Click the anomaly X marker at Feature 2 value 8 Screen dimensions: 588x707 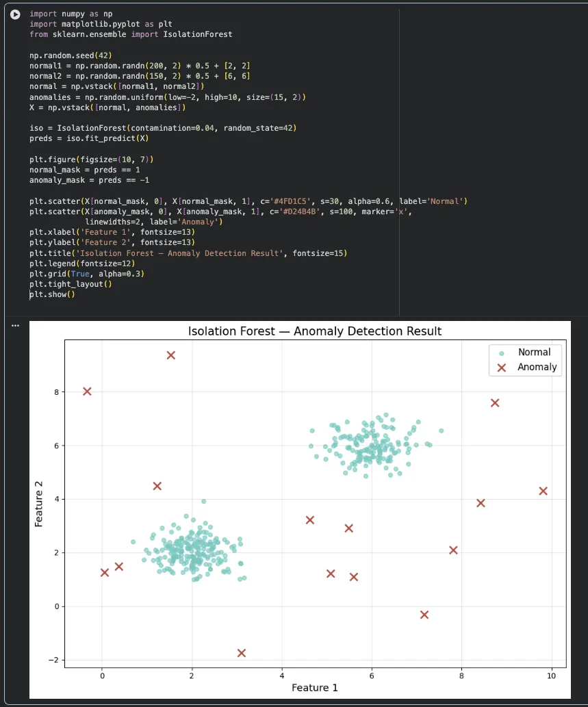tap(87, 391)
